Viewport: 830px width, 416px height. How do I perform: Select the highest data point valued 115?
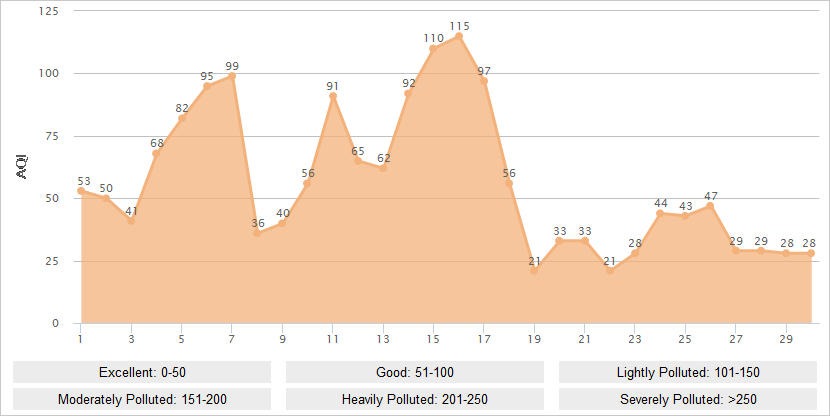point(459,37)
